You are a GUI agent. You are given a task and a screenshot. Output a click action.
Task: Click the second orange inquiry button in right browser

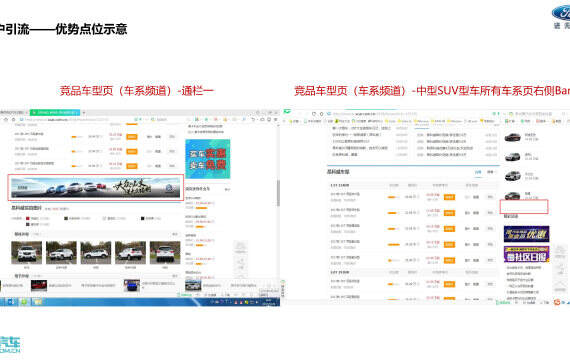point(449,213)
